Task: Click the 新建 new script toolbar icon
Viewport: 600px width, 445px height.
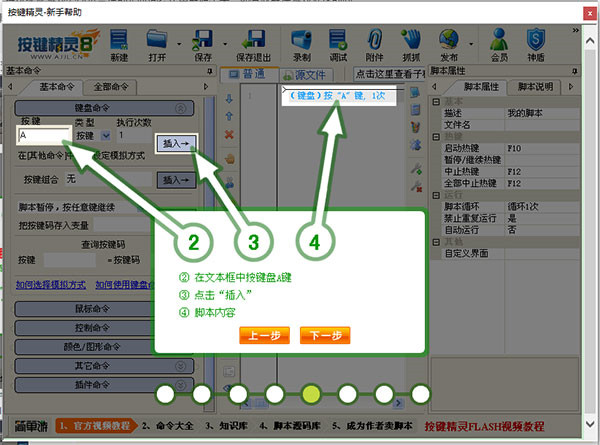Action: click(x=119, y=45)
